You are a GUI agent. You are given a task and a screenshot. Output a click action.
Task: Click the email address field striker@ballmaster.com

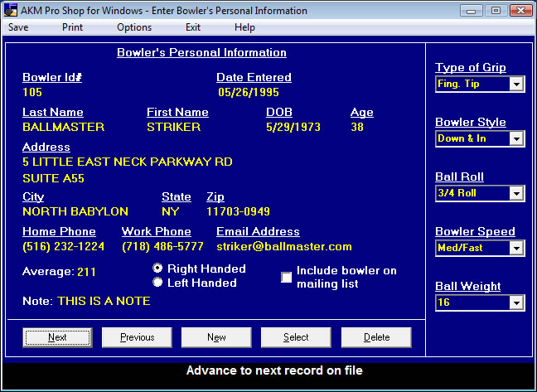284,246
